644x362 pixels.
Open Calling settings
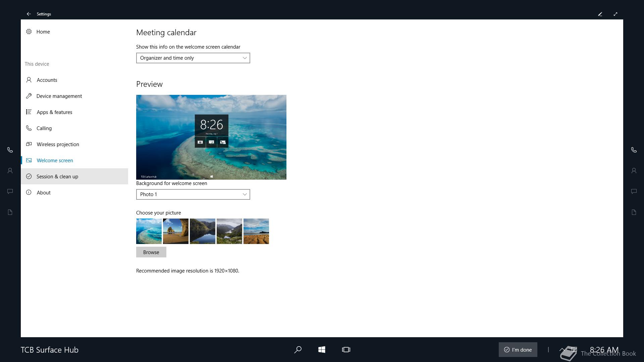click(x=74, y=128)
